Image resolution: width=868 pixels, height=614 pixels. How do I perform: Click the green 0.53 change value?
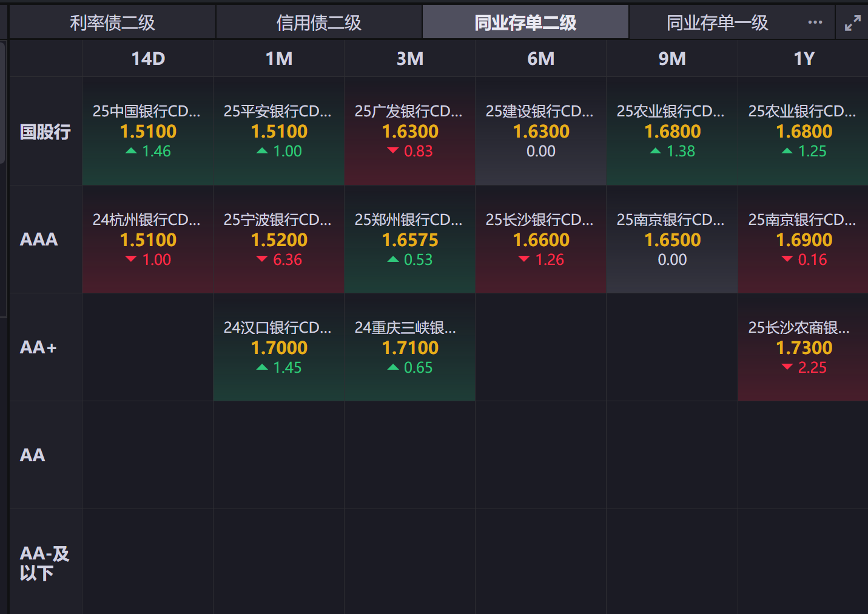point(419,260)
